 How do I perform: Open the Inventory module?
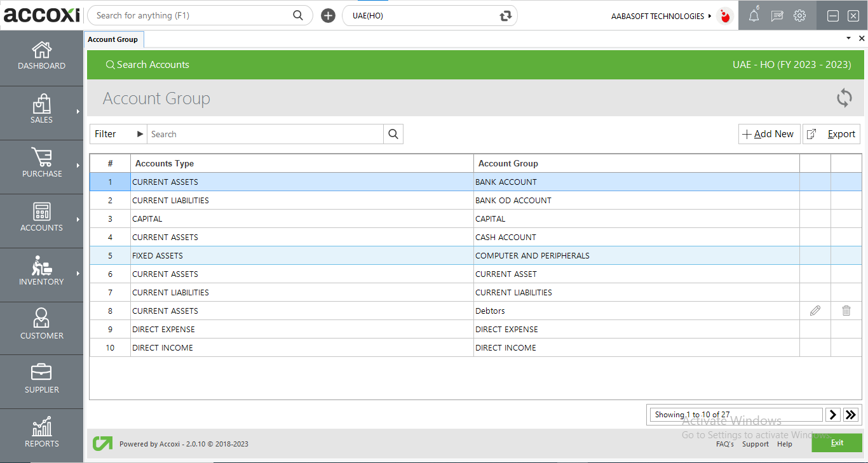pos(41,274)
